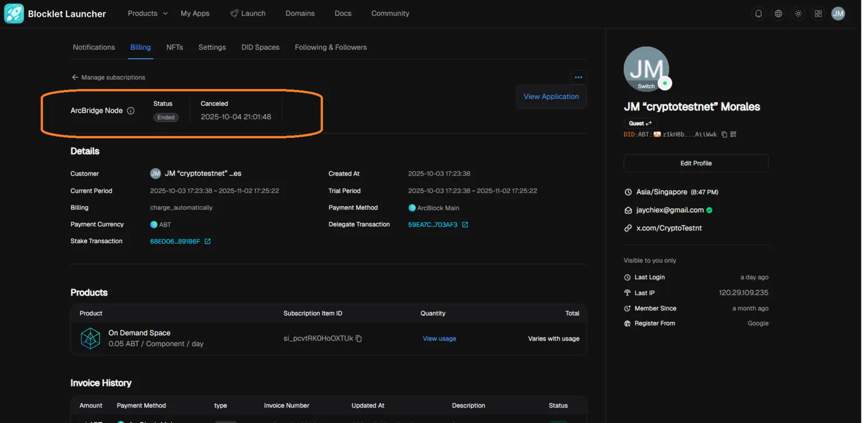This screenshot has width=868, height=423.
Task: View the Following & Followers tab
Action: 331,47
